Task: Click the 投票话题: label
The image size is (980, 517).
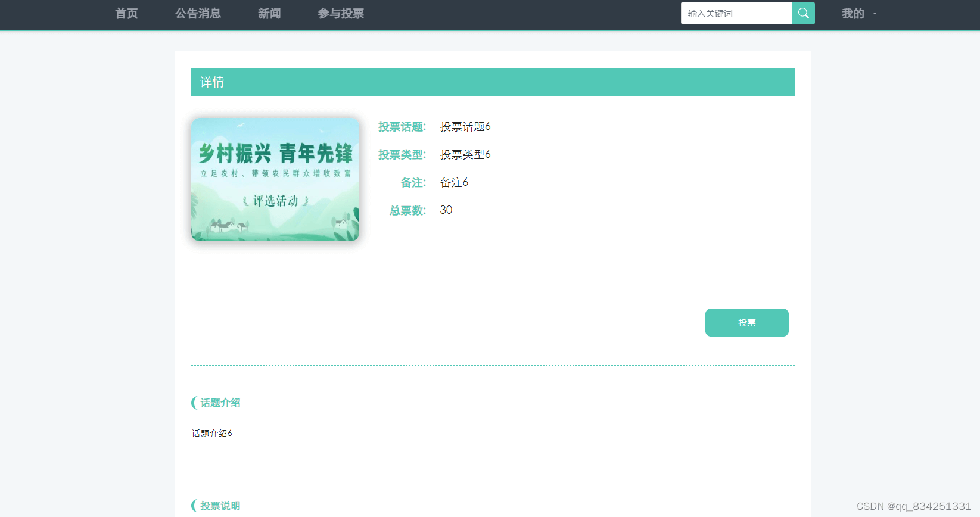Action: click(402, 127)
